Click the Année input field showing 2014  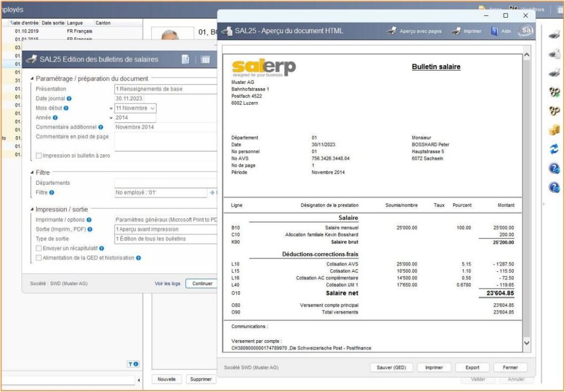tap(135, 117)
